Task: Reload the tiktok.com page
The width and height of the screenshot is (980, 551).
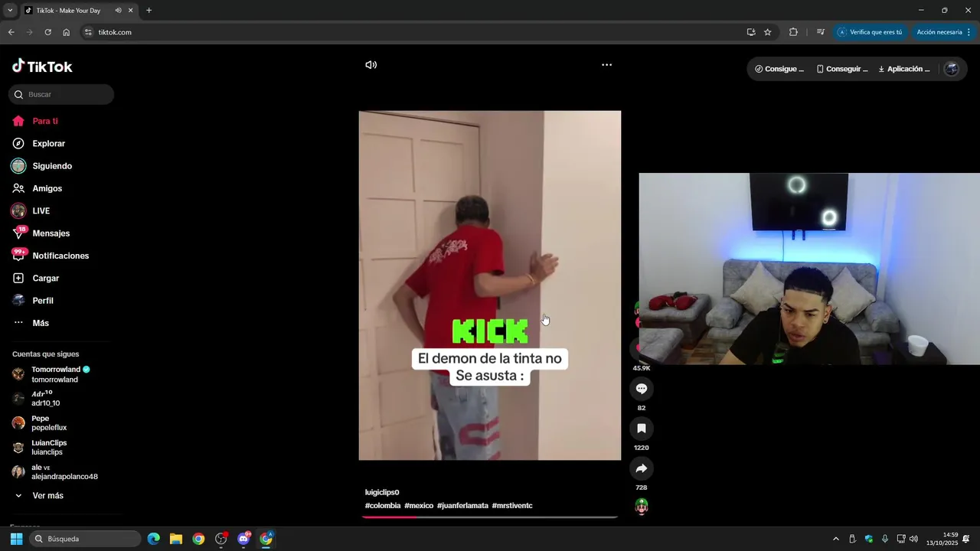Action: [47, 32]
